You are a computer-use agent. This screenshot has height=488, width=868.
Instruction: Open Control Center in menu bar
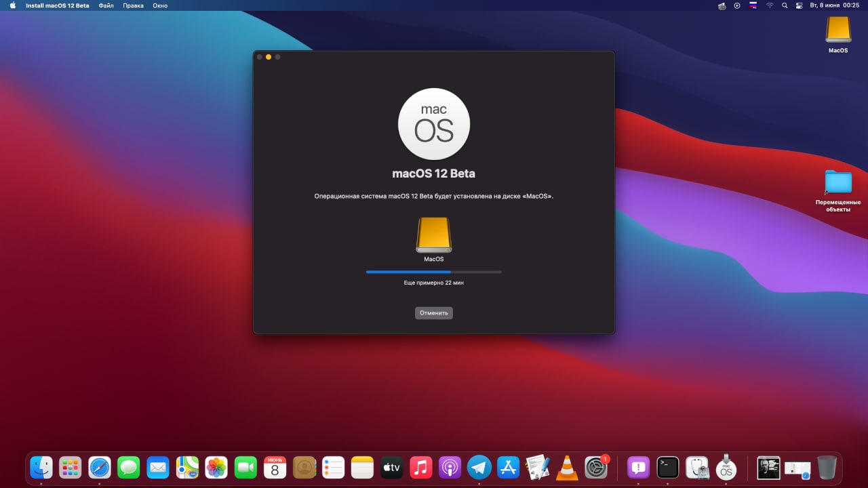[799, 5]
